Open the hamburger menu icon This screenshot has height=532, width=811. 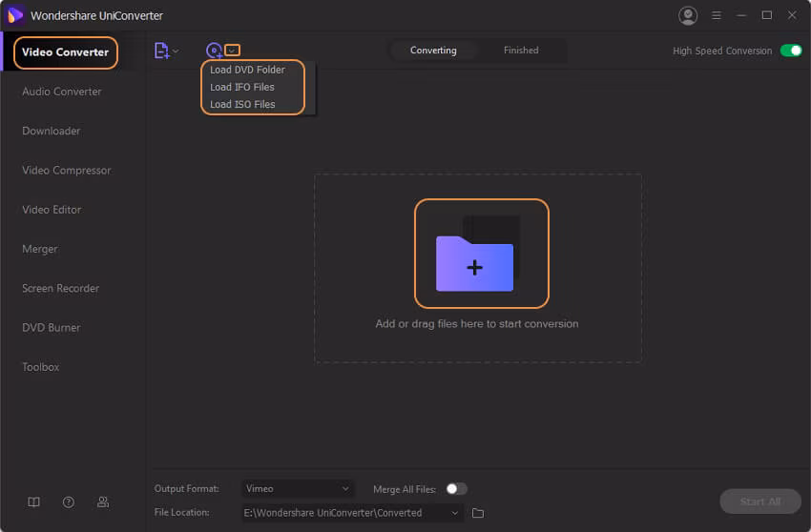pos(716,15)
